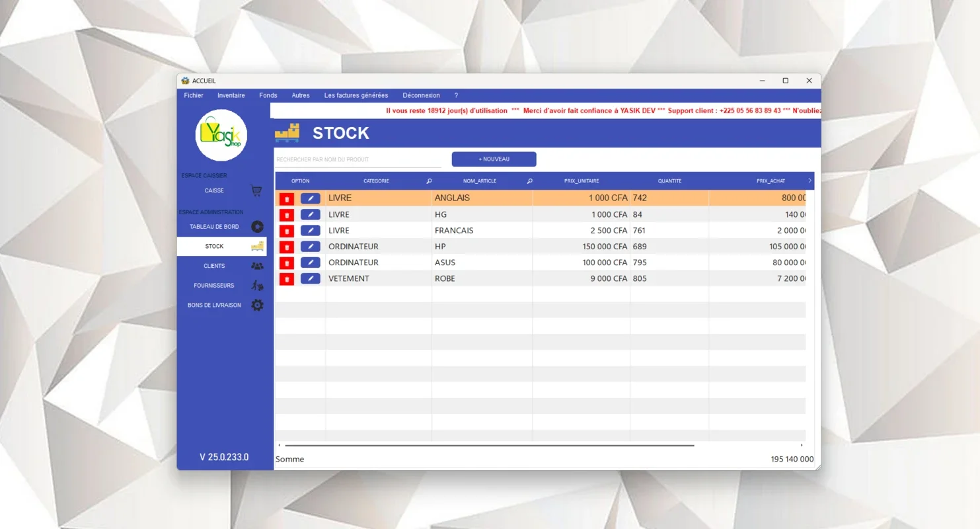The height and width of the screenshot is (529, 980).
Task: Open the ? help menu
Action: tap(456, 95)
